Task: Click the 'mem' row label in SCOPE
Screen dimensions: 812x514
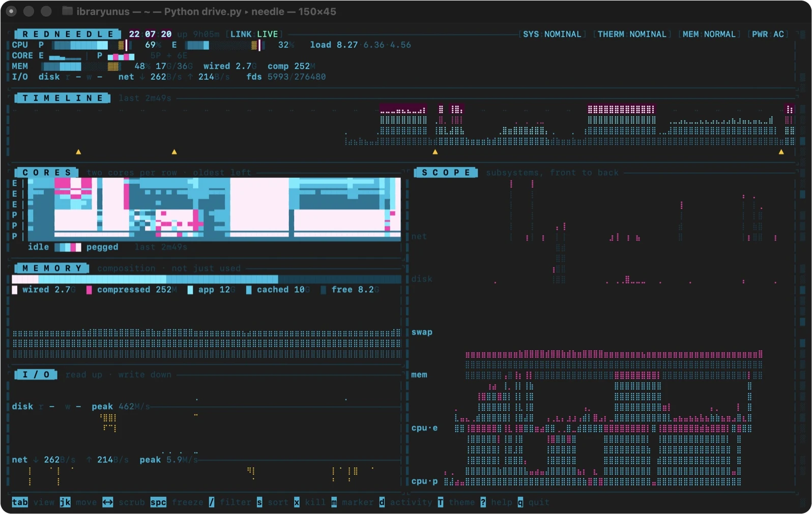Action: 419,375
